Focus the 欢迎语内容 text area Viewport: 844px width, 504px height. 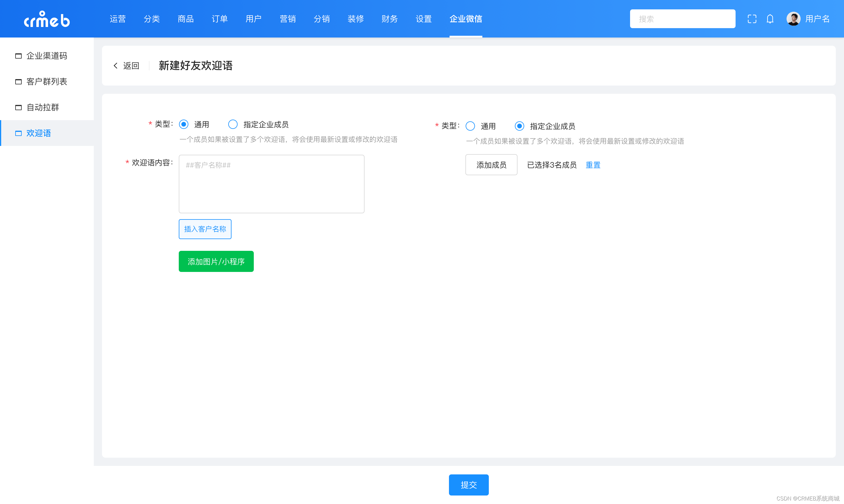point(271,184)
